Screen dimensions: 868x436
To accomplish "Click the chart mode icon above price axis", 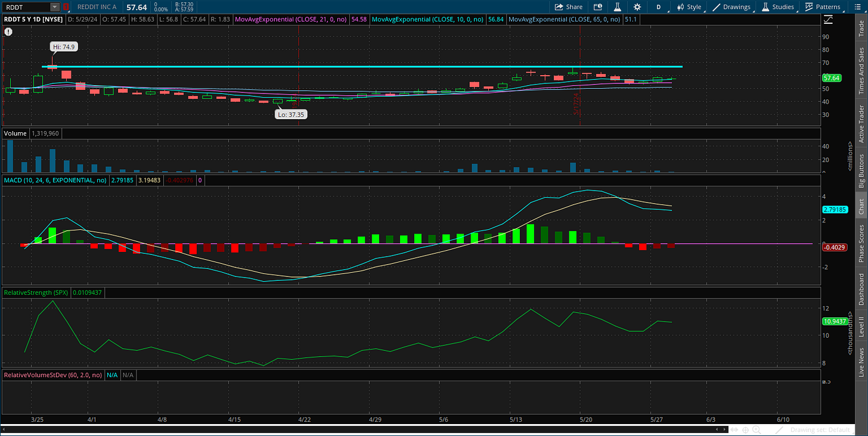I will [828, 20].
